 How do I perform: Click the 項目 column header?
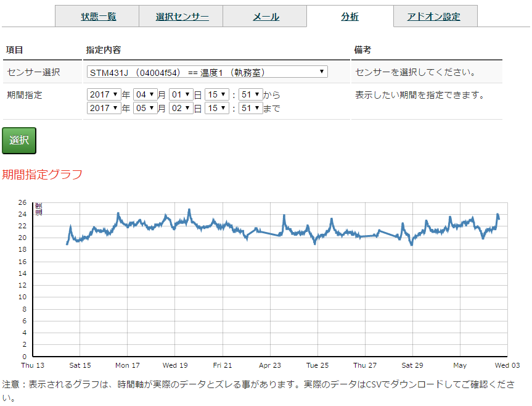coord(14,50)
